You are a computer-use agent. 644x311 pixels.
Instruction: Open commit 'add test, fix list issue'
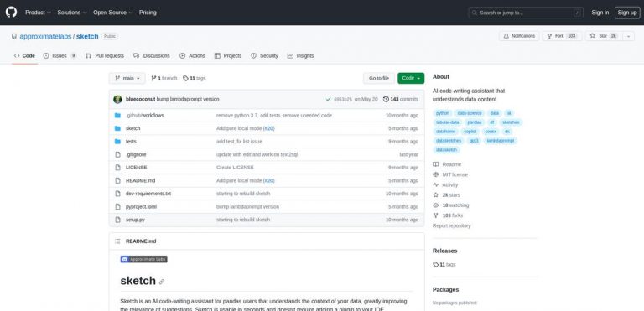[239, 142]
